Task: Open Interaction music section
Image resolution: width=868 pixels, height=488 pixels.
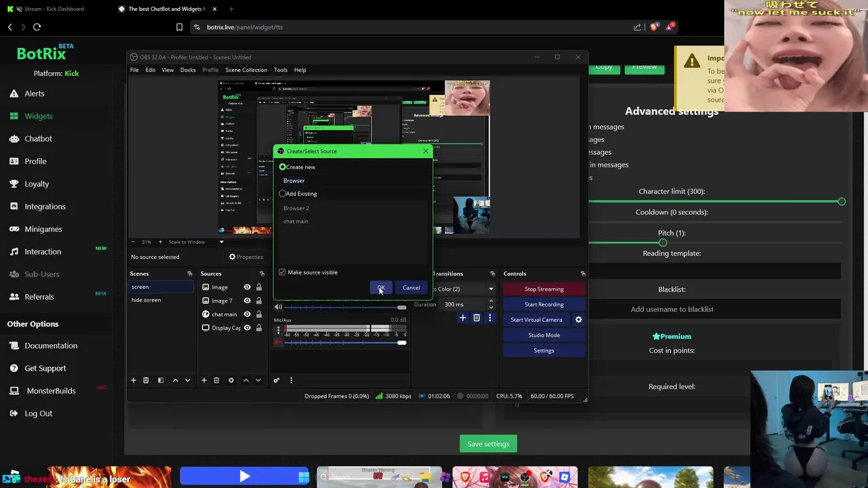Action: (x=43, y=251)
